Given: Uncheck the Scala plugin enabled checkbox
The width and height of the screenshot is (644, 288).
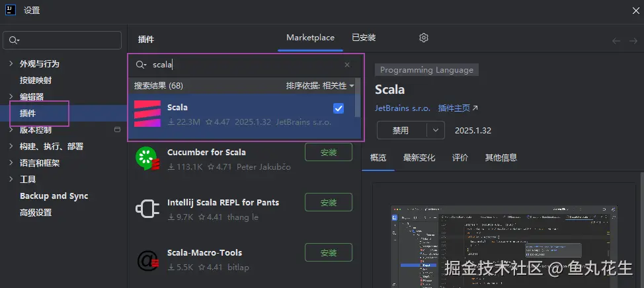Looking at the screenshot, I should (x=339, y=108).
